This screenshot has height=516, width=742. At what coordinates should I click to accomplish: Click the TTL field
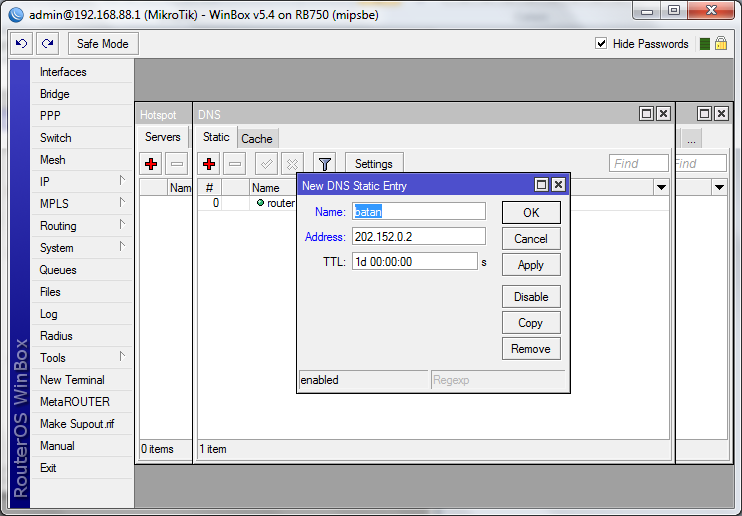click(415, 262)
